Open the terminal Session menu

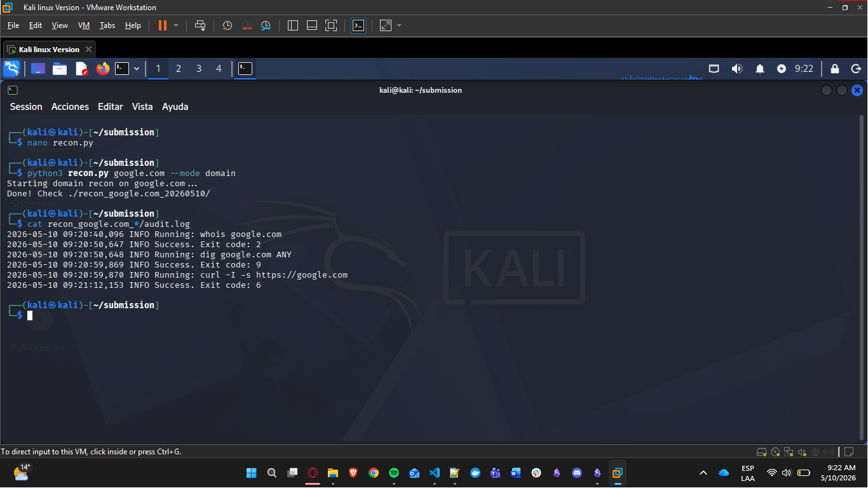point(26,107)
